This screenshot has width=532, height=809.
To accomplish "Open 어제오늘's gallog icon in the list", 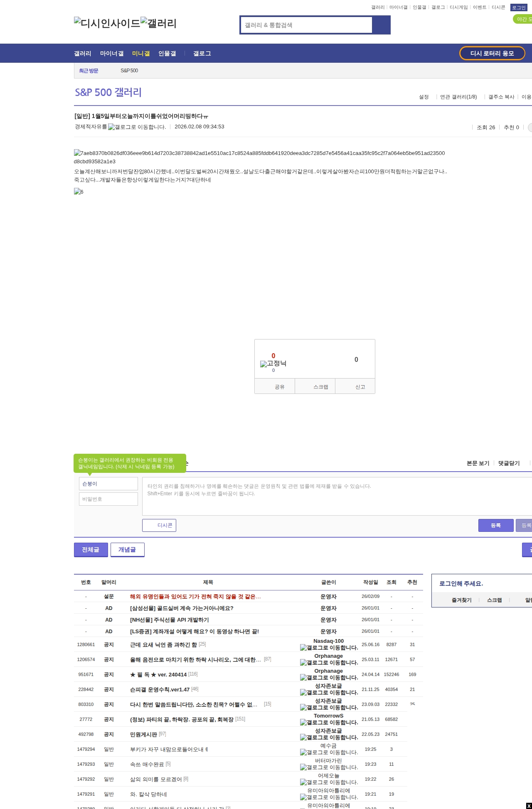I will coord(329,782).
